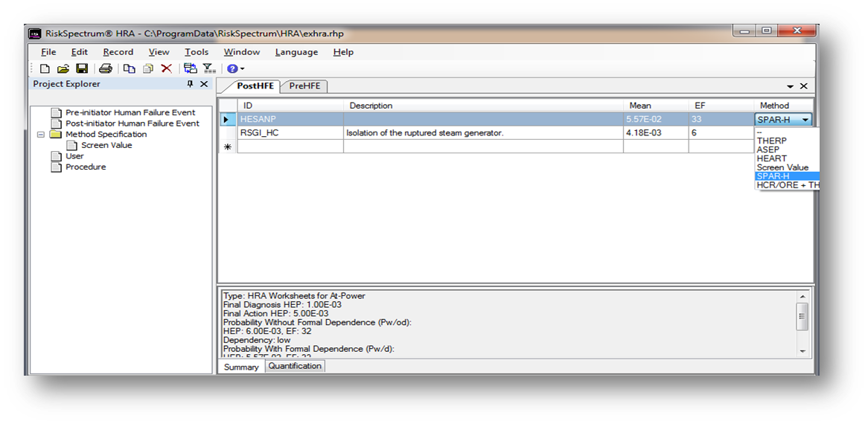Click the Open folder toolbar icon
The height and width of the screenshot is (424, 868).
(63, 68)
